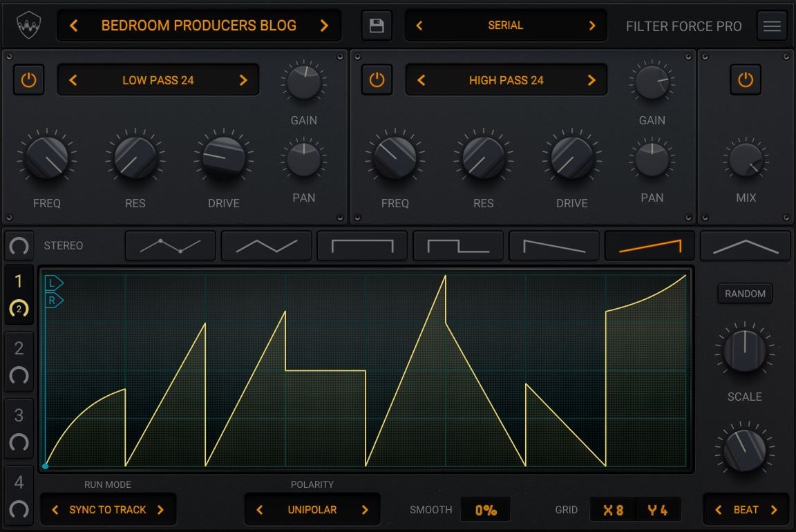Change Run Mode forward from Sync To Track
This screenshot has width=796, height=532.
[x=160, y=510]
